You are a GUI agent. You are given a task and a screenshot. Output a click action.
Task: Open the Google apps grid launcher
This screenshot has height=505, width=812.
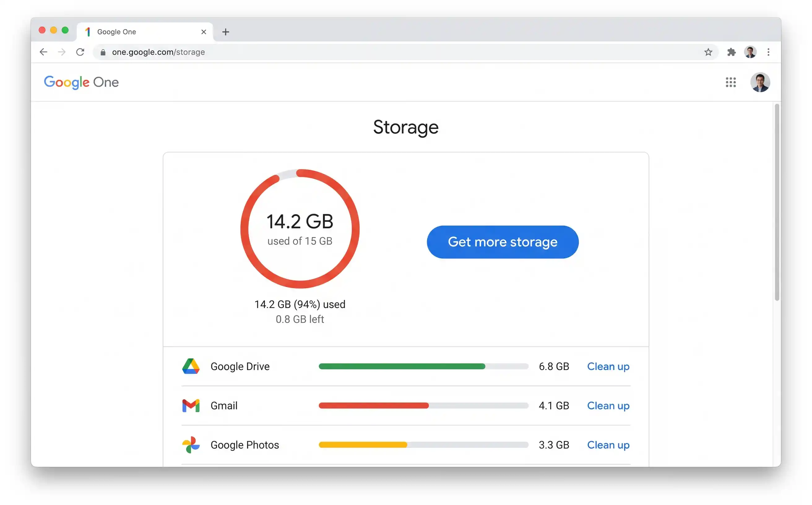(731, 82)
